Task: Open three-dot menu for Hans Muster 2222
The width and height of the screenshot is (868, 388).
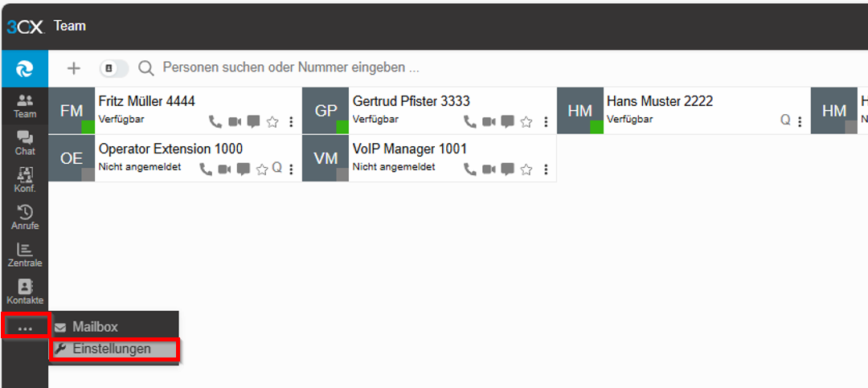Action: 800,122
